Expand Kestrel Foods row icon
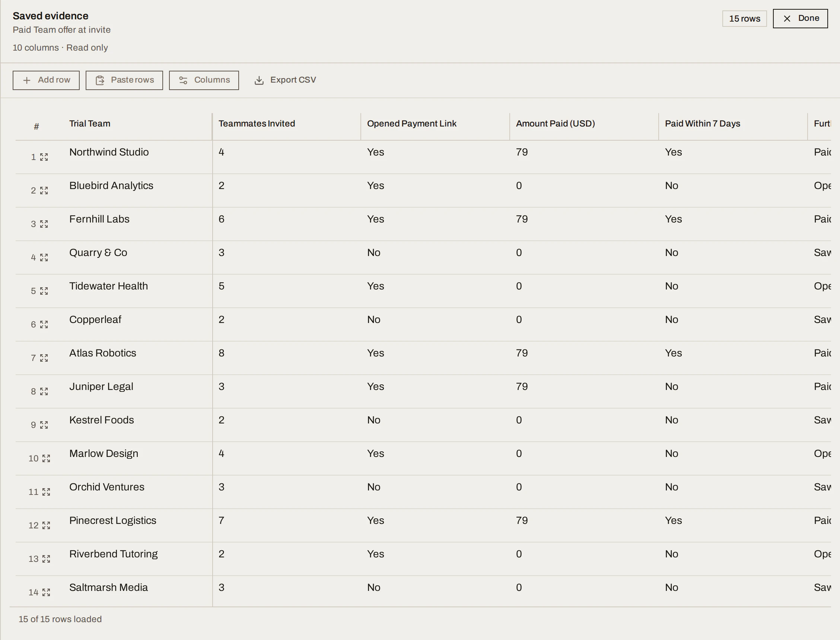 44,425
